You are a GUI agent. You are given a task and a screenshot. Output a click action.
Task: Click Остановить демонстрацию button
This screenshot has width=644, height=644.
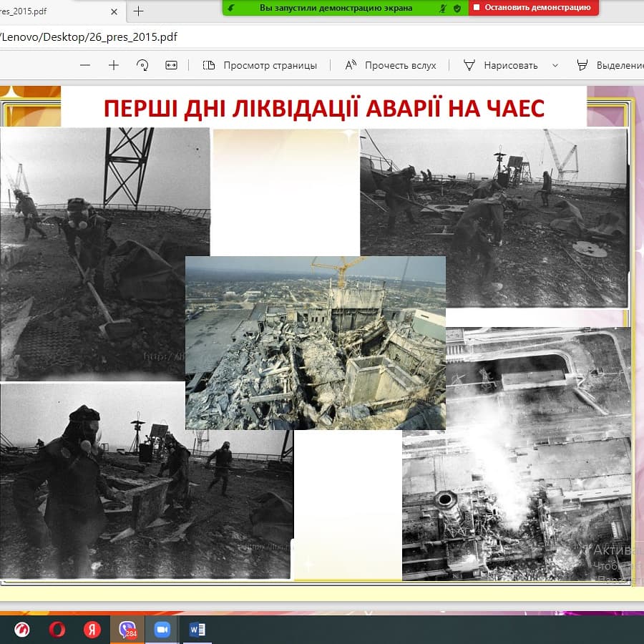pyautogui.click(x=533, y=8)
